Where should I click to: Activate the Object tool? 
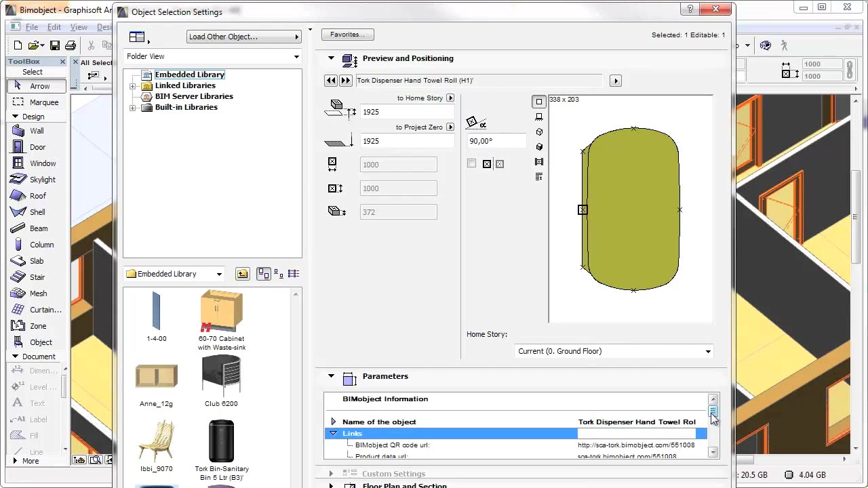click(x=41, y=342)
